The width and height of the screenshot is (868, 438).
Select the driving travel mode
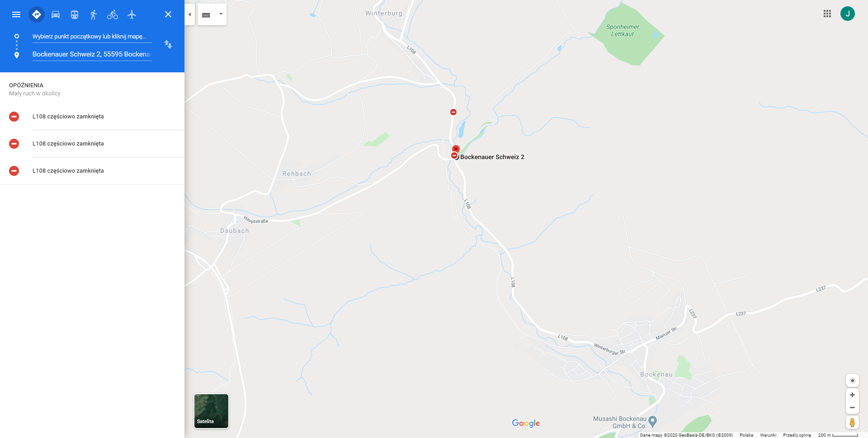[56, 14]
